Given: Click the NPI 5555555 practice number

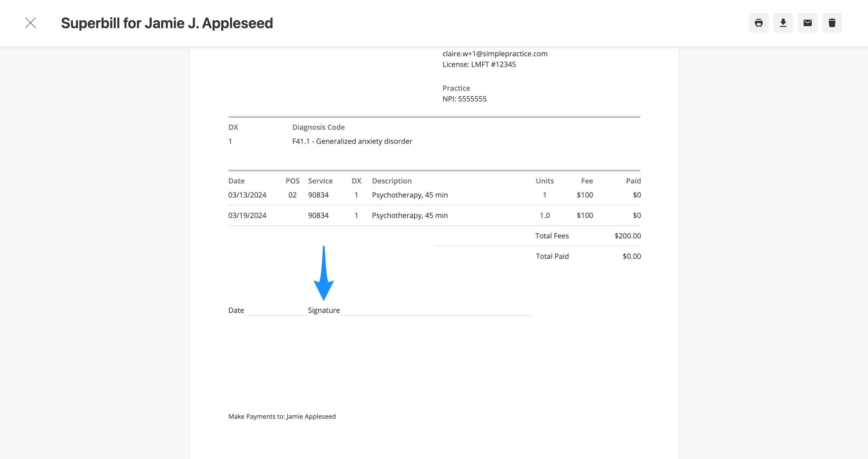Looking at the screenshot, I should coord(464,99).
